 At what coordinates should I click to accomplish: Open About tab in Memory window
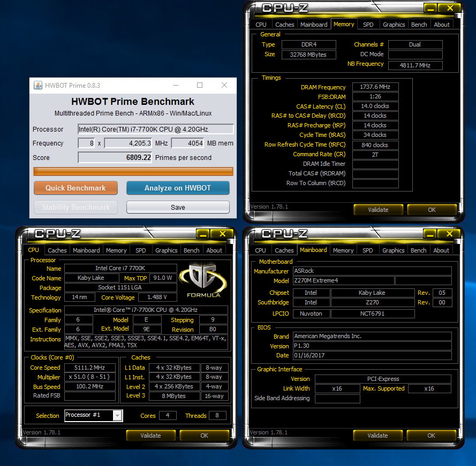tap(442, 25)
